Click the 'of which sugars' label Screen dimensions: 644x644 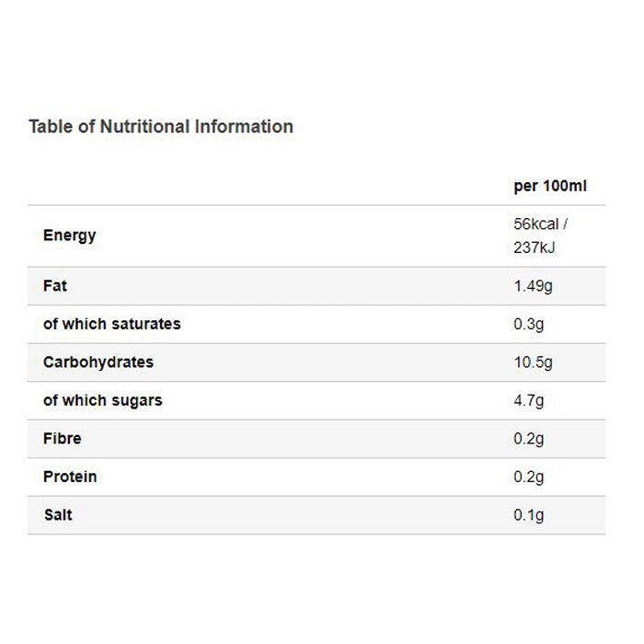(x=102, y=401)
